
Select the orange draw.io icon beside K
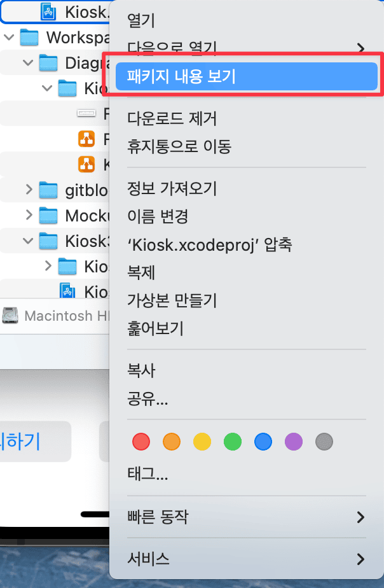(86, 164)
